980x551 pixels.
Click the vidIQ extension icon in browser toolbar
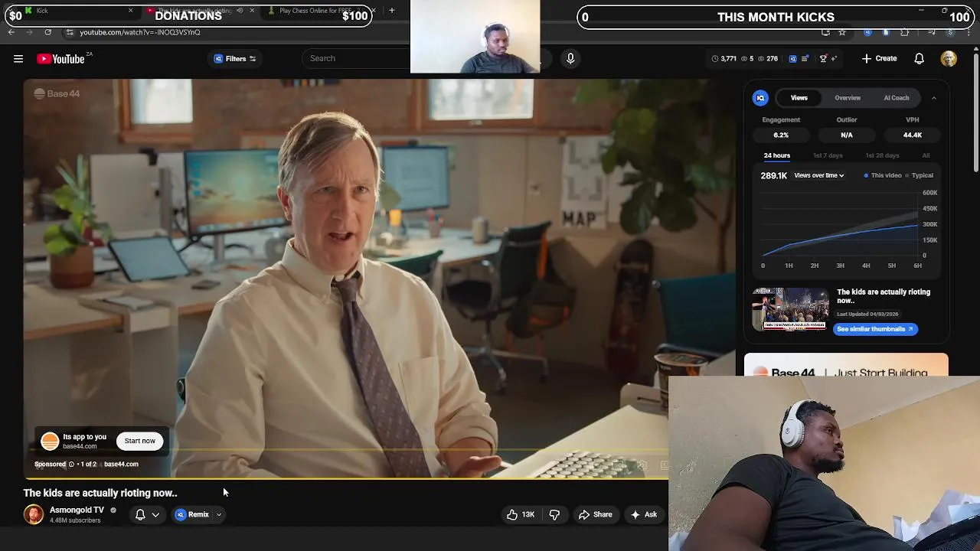(x=867, y=32)
